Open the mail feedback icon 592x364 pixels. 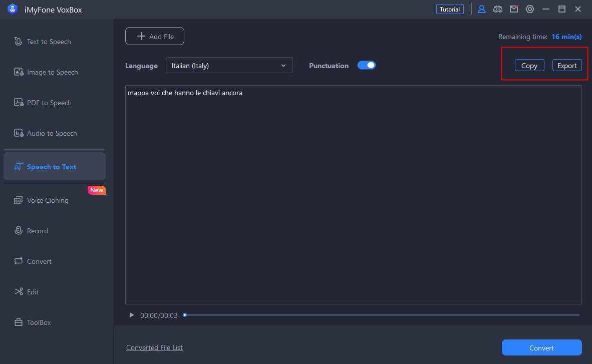click(514, 9)
